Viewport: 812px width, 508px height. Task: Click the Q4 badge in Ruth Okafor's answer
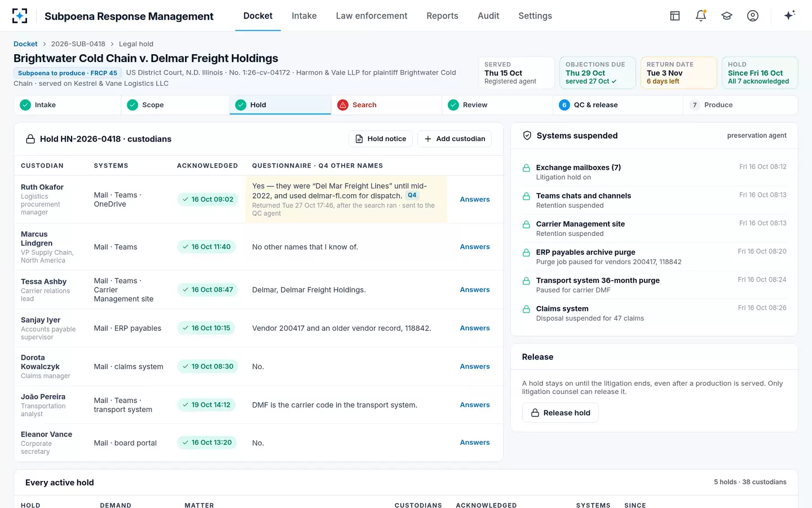coord(412,195)
